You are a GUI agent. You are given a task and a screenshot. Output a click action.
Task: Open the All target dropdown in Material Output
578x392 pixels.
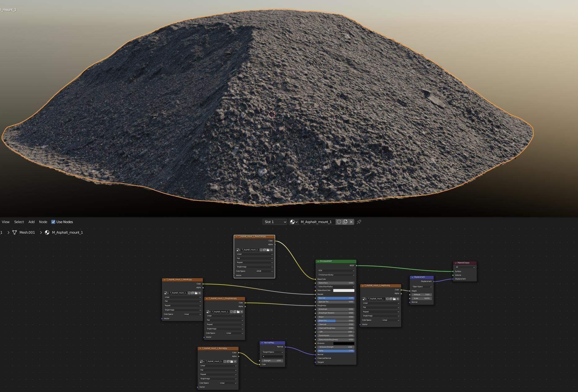point(465,267)
